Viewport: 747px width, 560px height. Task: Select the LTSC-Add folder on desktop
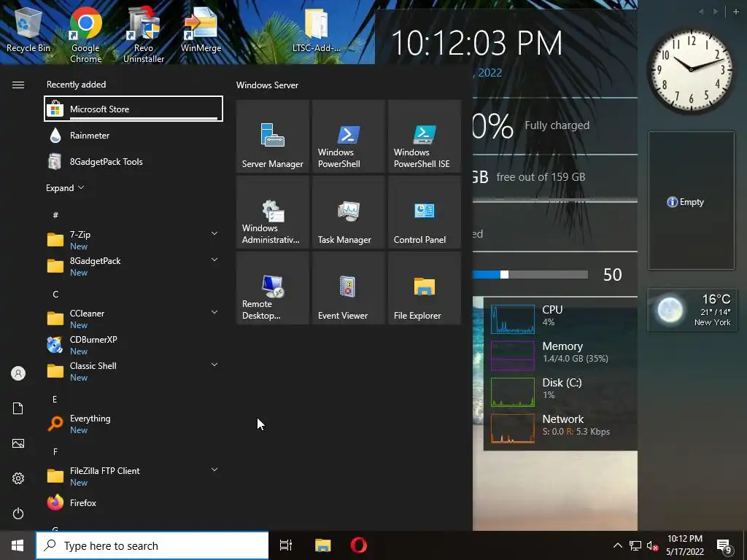(317, 31)
